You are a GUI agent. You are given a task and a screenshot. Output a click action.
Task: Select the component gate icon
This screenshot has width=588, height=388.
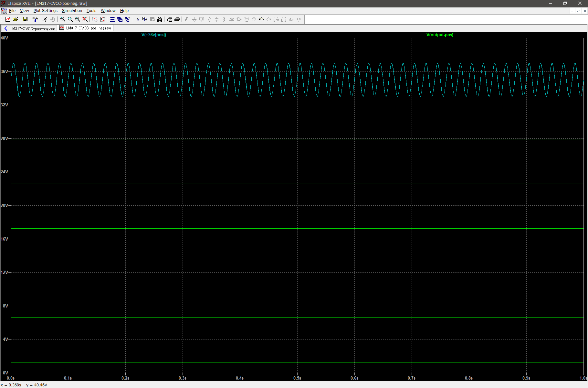[x=239, y=19]
